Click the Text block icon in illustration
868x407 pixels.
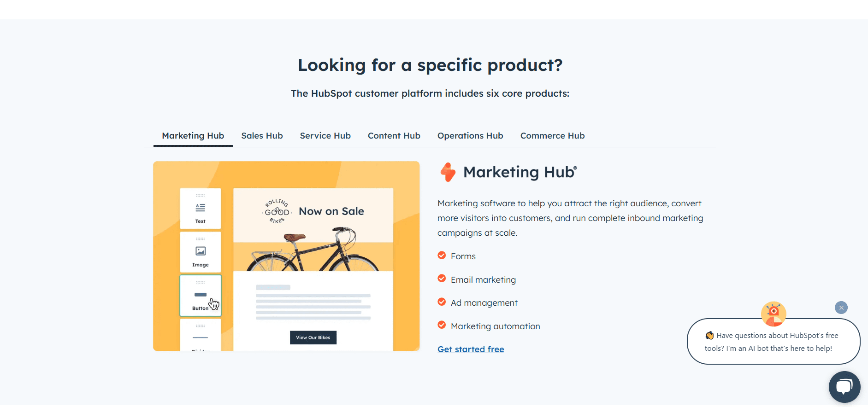[x=200, y=208]
